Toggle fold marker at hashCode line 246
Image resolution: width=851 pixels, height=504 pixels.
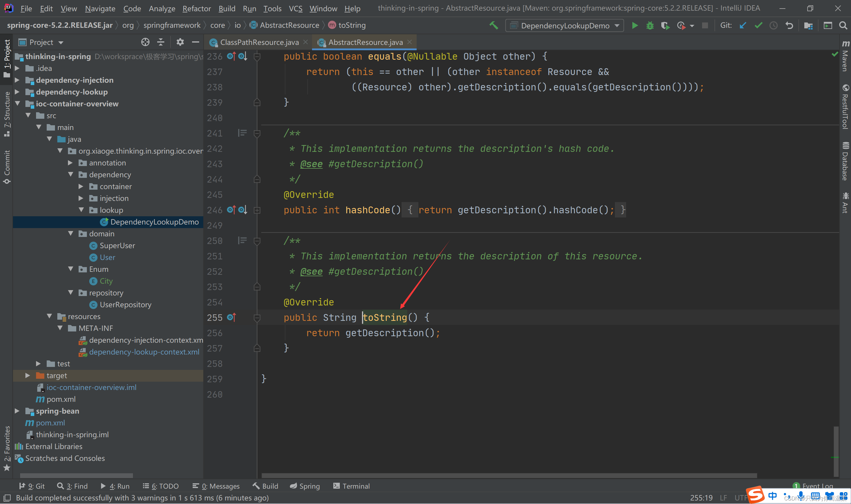click(x=257, y=210)
